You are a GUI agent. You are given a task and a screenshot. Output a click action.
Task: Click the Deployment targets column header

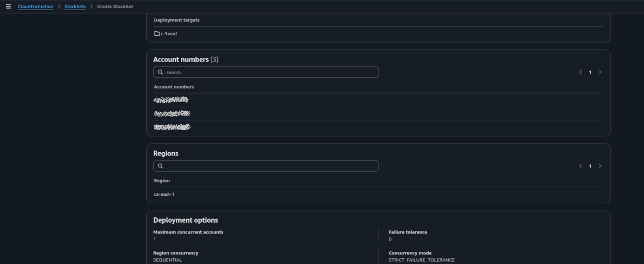tap(176, 20)
